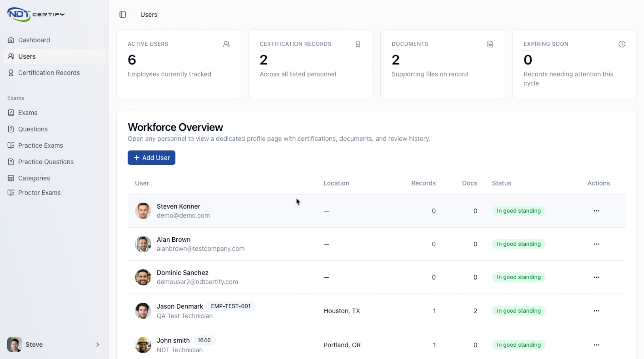
Task: Click Steven Konner's avatar photo
Action: pos(143,211)
